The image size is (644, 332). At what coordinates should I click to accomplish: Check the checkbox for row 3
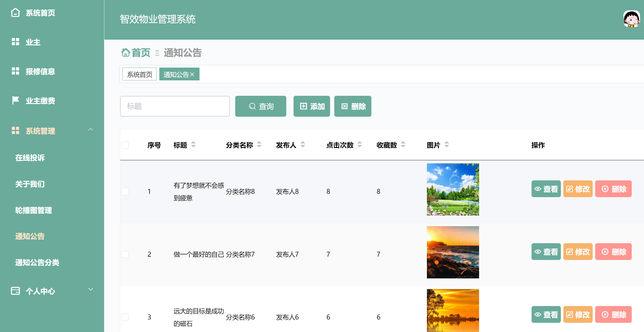click(x=125, y=317)
